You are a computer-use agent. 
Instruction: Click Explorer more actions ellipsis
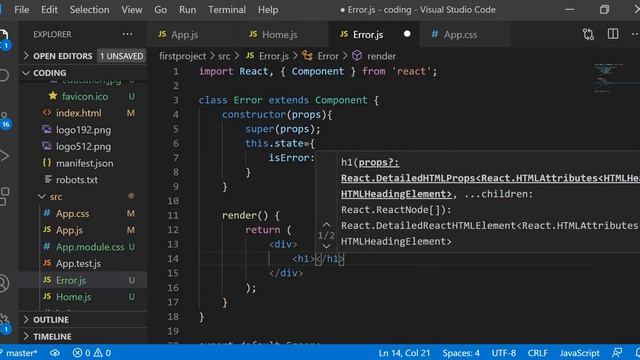pyautogui.click(x=127, y=34)
